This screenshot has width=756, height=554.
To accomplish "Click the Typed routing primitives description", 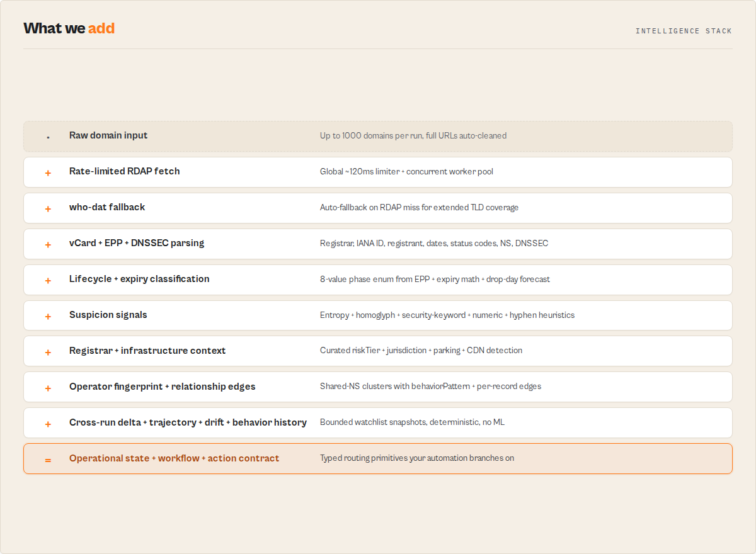I will [x=417, y=458].
